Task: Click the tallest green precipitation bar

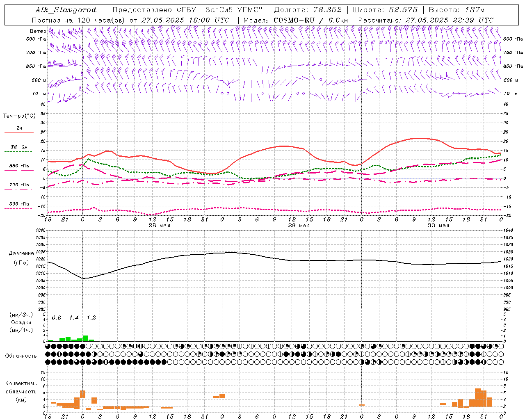Action: (85, 338)
